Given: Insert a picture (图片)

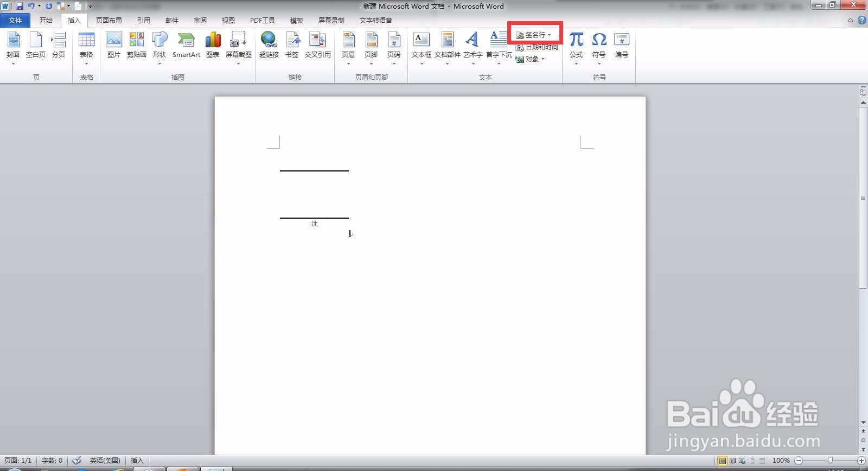Looking at the screenshot, I should pyautogui.click(x=114, y=46).
